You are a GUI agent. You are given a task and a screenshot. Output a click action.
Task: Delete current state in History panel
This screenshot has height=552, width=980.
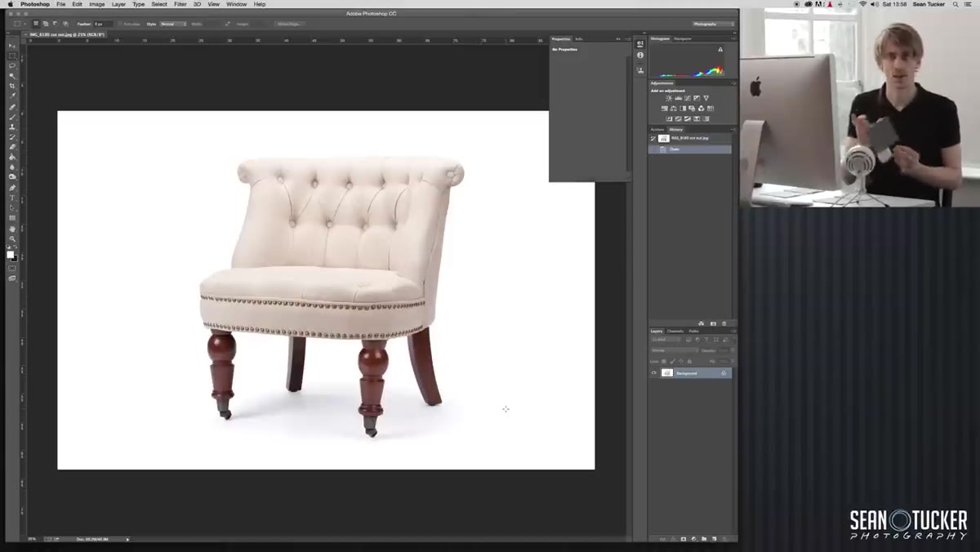coord(724,323)
